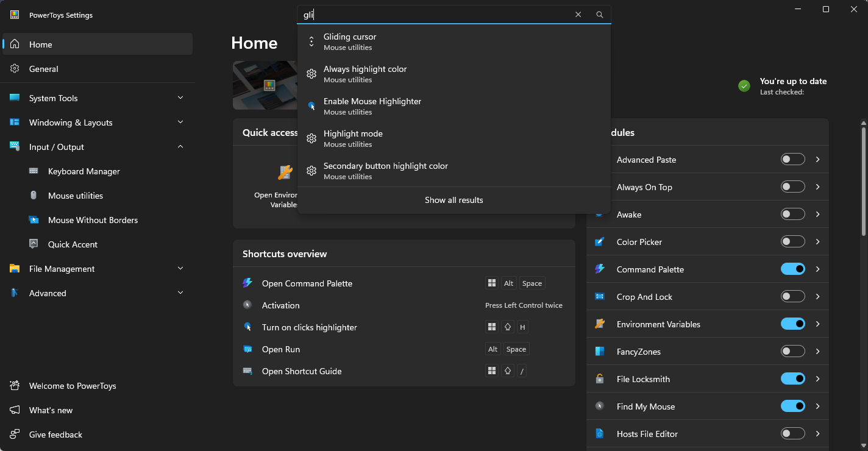The image size is (868, 451).
Task: Click Show all results
Action: point(454,200)
